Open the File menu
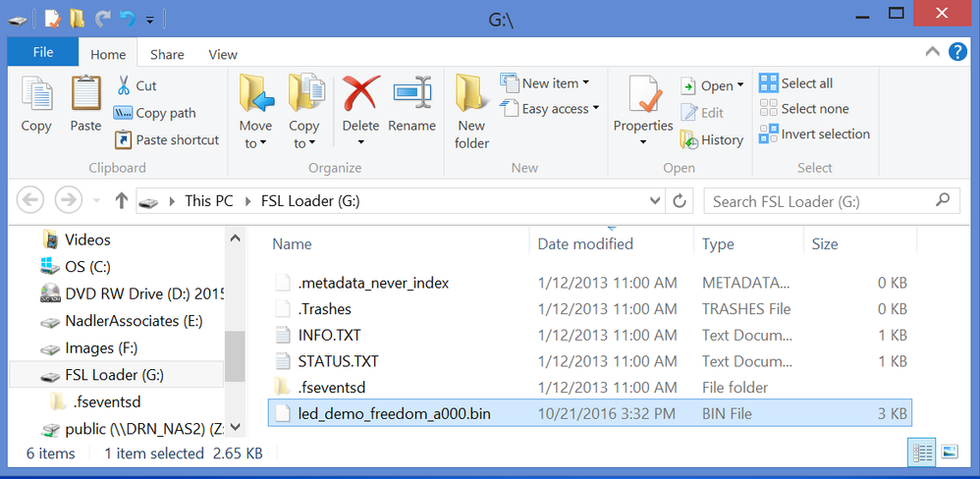Viewport: 980px width, 479px height. [x=43, y=53]
